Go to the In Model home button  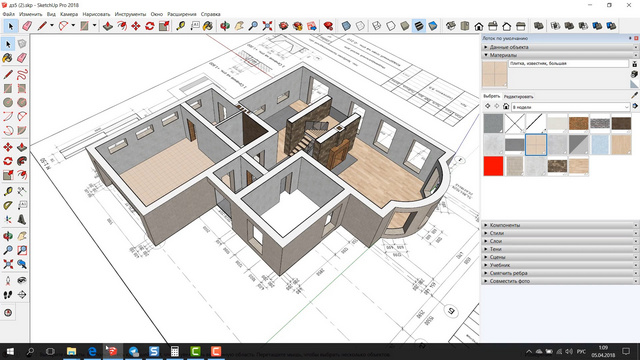click(506, 106)
